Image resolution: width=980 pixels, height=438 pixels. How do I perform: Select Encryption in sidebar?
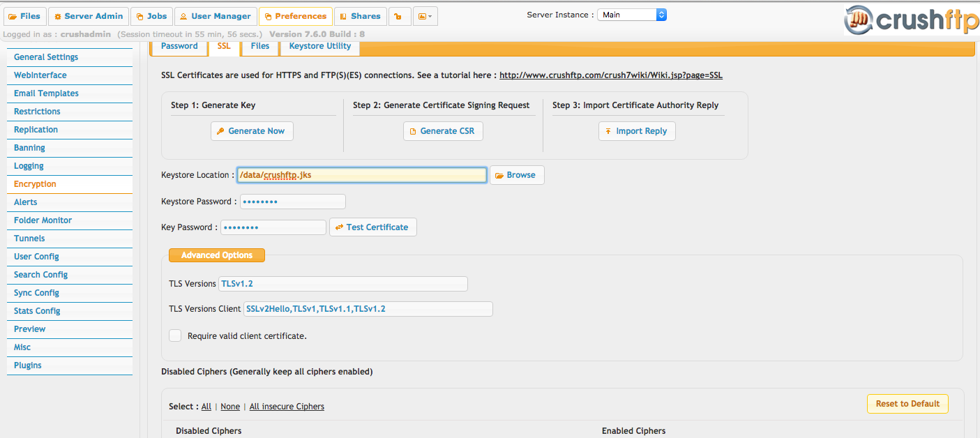click(x=70, y=184)
